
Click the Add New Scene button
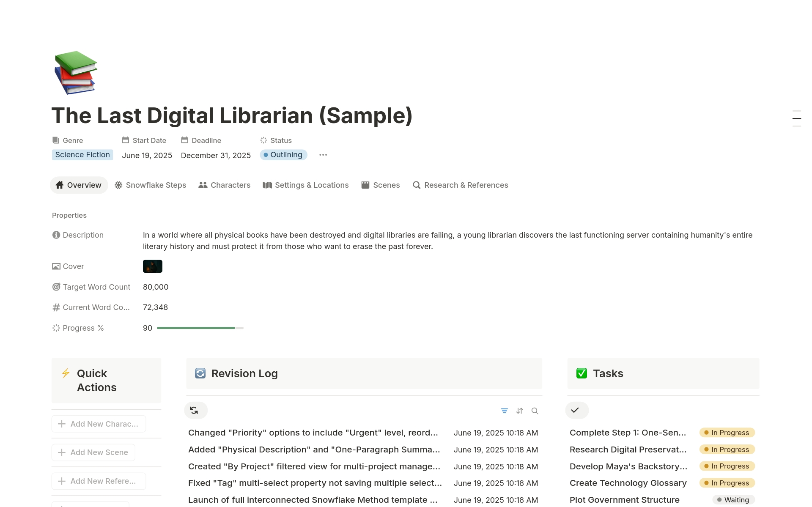tap(93, 452)
